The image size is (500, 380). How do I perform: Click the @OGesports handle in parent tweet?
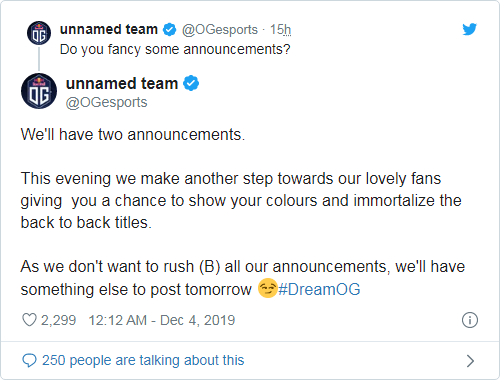click(220, 30)
